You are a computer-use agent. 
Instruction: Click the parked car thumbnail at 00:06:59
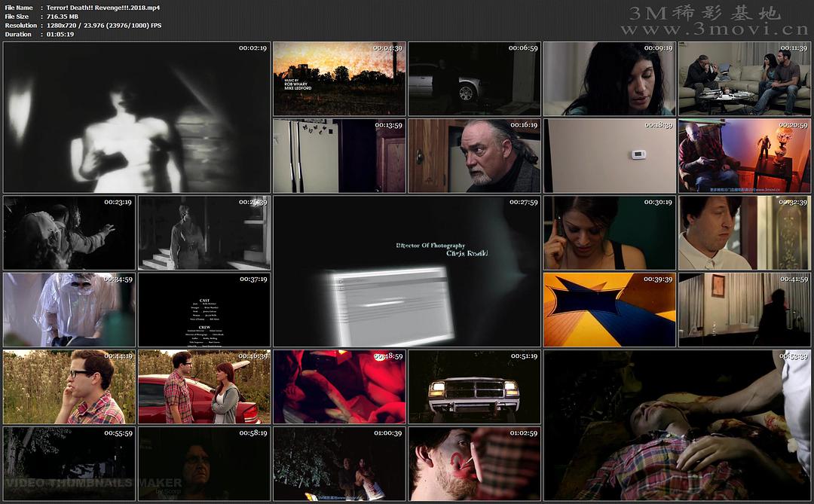[x=474, y=79]
